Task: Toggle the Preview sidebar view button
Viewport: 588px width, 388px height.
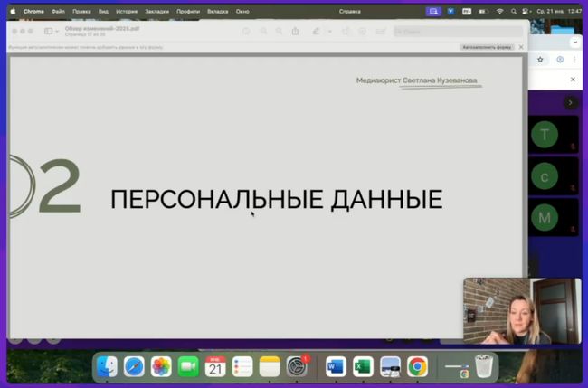Action: pyautogui.click(x=50, y=32)
